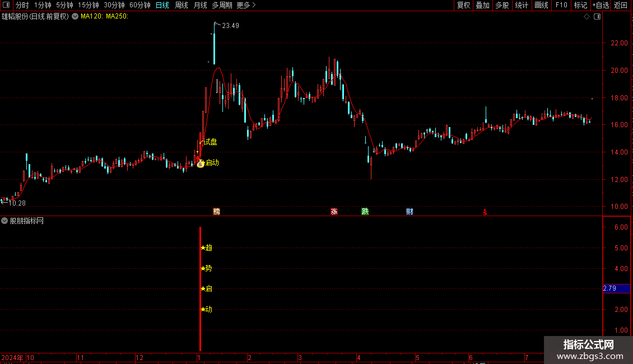The image size is (633, 364).
Task: Click the MA250 legend label
Action: coord(117,17)
